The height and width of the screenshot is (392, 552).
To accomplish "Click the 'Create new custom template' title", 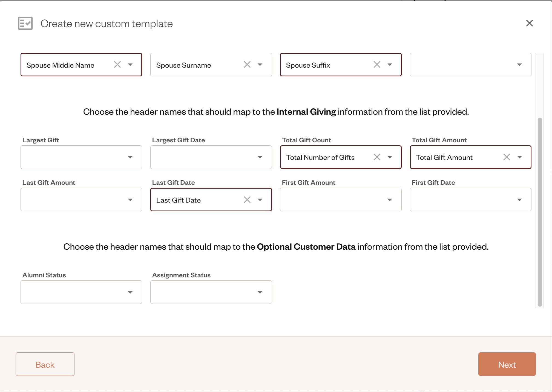I will (107, 24).
